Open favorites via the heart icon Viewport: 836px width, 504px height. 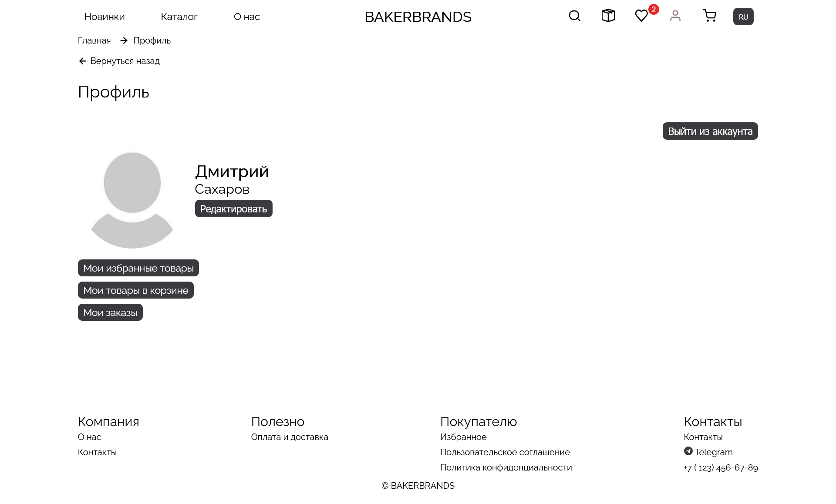click(641, 16)
